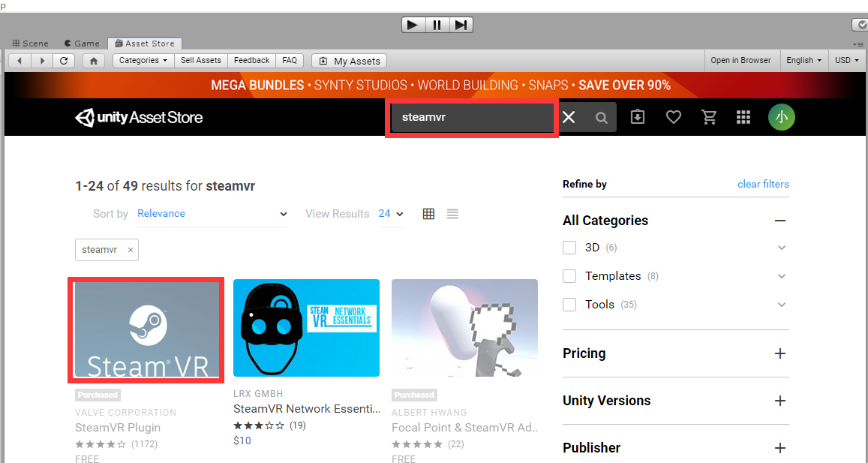868x463 pixels.
Task: Open the View Results 24 dropdown
Action: click(x=391, y=214)
